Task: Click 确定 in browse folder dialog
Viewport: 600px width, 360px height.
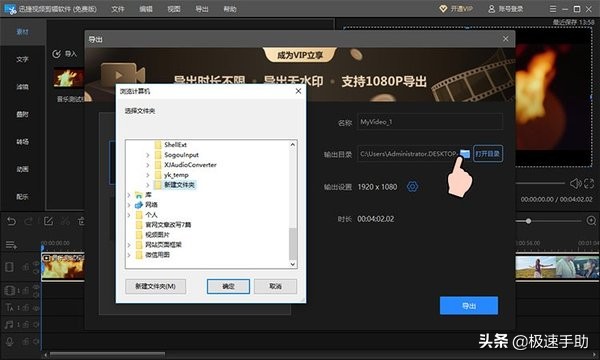Action: [x=228, y=286]
